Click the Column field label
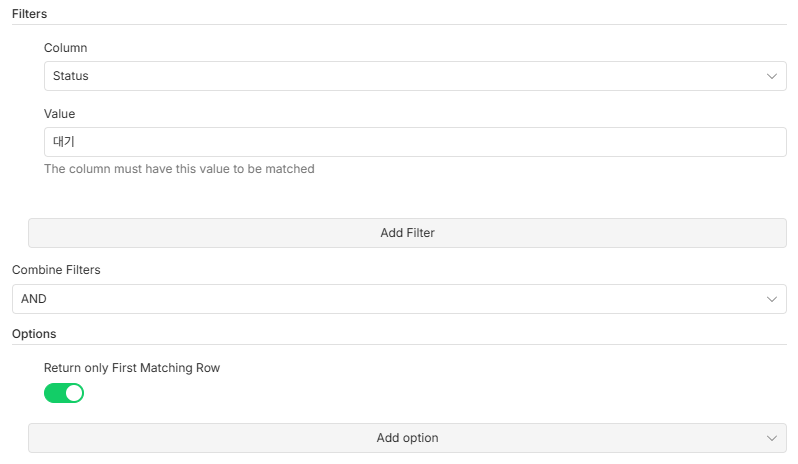 point(65,47)
